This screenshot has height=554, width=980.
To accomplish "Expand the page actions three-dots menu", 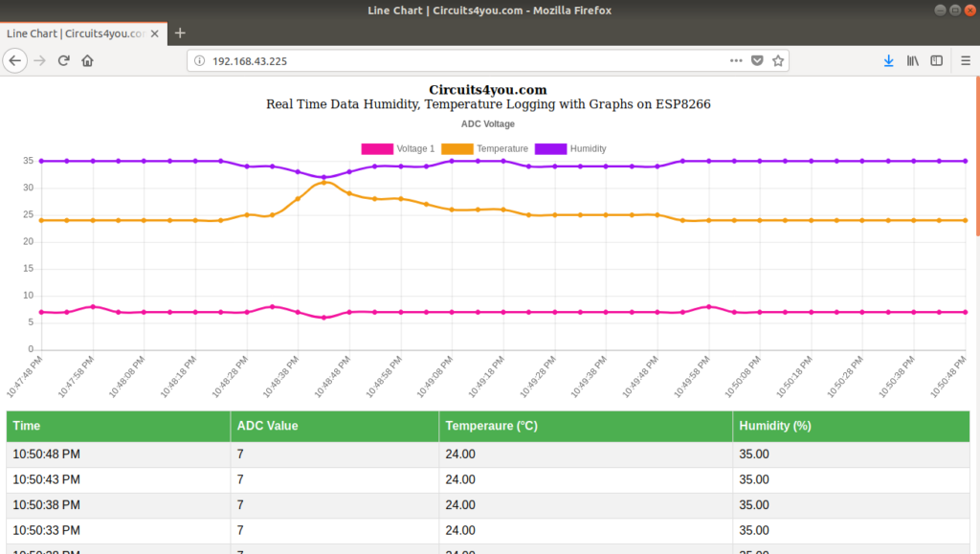I will (735, 60).
